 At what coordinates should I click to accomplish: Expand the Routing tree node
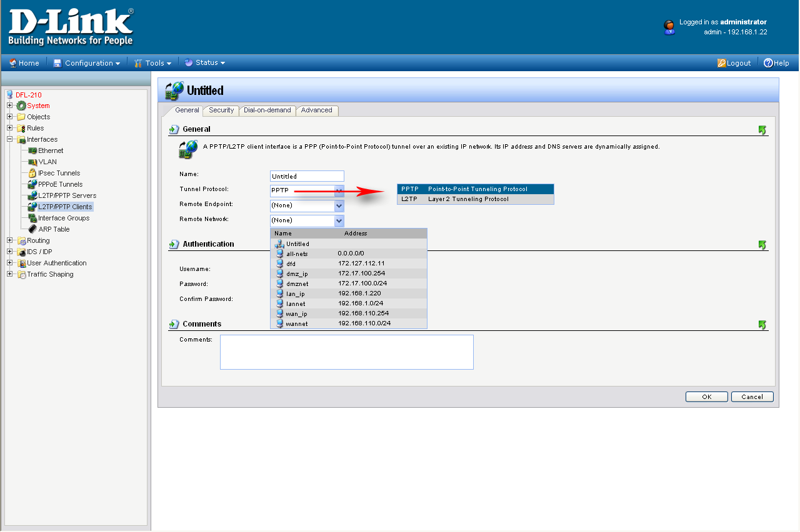point(10,240)
